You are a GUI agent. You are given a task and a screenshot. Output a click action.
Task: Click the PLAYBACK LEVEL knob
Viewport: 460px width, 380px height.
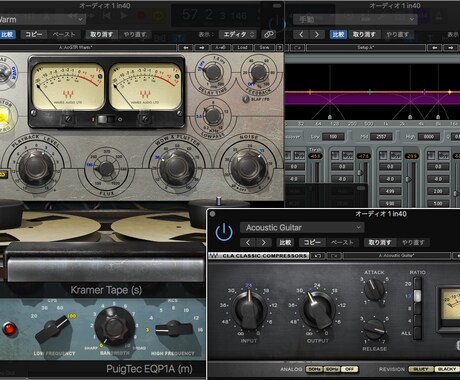36,167
